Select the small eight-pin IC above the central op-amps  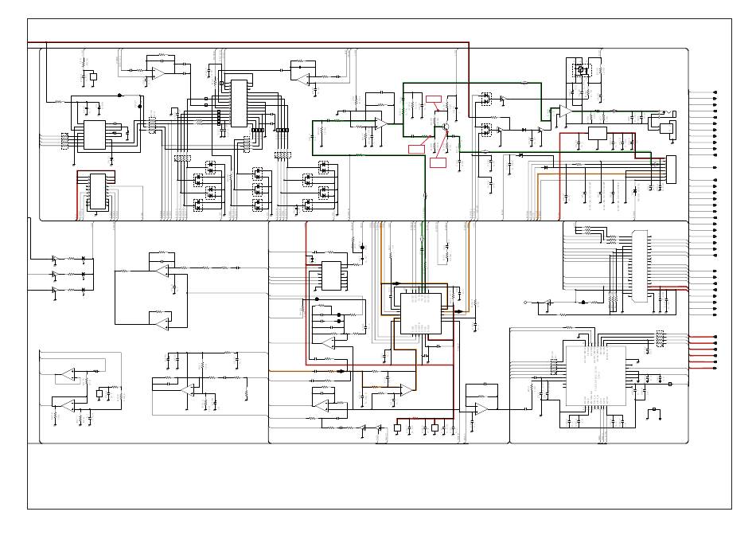(331, 276)
